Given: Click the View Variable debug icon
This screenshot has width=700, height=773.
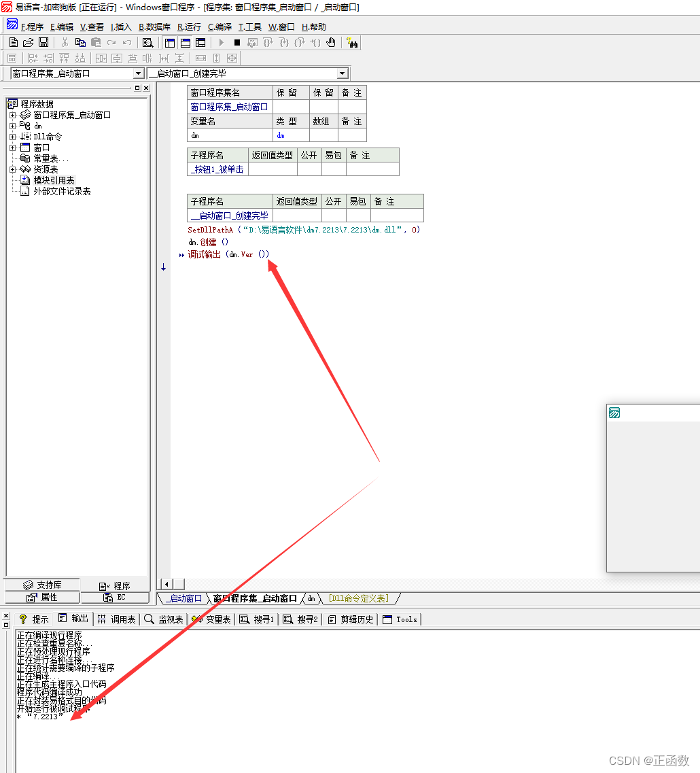Looking at the screenshot, I should (252, 43).
